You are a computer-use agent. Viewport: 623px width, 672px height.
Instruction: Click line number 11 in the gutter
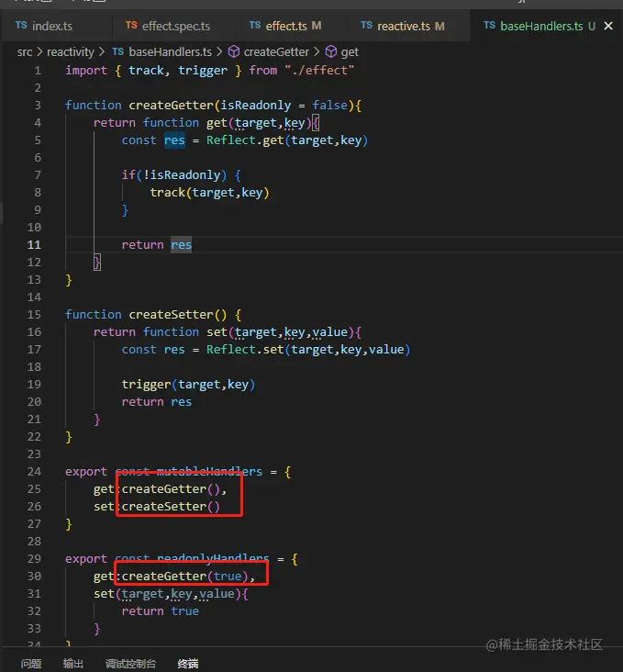[x=34, y=245]
